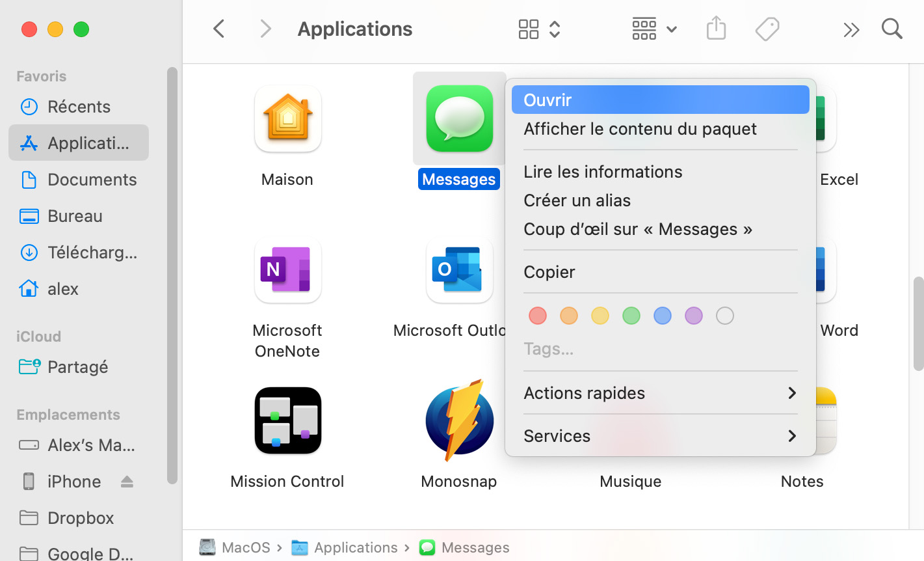This screenshot has width=924, height=561.
Task: Choose Ouvrir in the context menu
Action: (661, 100)
